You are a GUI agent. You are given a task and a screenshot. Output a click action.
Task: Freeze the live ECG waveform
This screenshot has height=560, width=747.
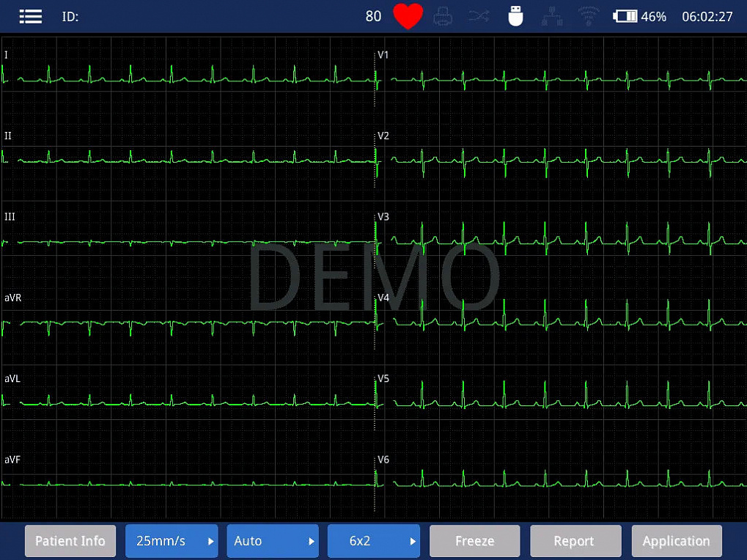[474, 541]
